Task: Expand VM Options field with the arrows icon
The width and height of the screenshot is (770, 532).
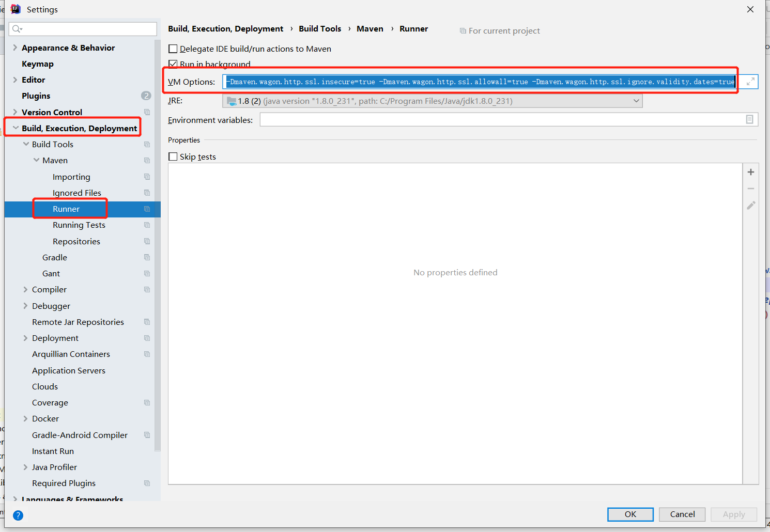Action: point(750,81)
